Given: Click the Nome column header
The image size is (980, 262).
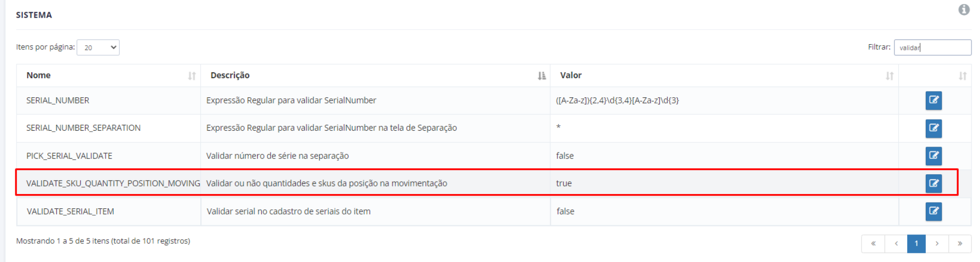Looking at the screenshot, I should tap(38, 75).
